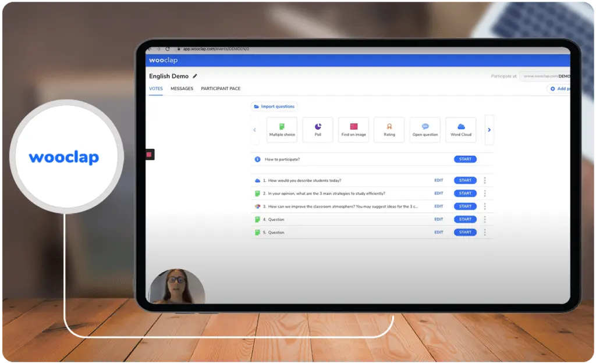Image resolution: width=596 pixels, height=364 pixels.
Task: Open the Participant Pace tab
Action: [x=221, y=88]
